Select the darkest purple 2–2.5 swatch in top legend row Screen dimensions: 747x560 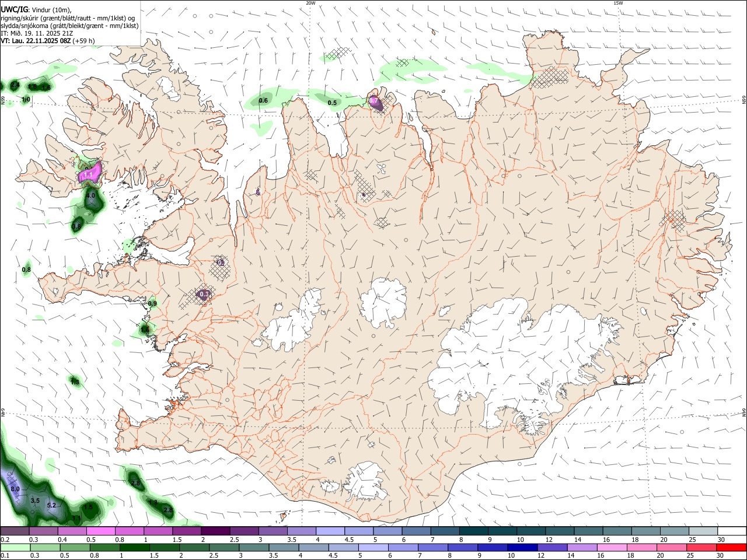[x=215, y=531]
